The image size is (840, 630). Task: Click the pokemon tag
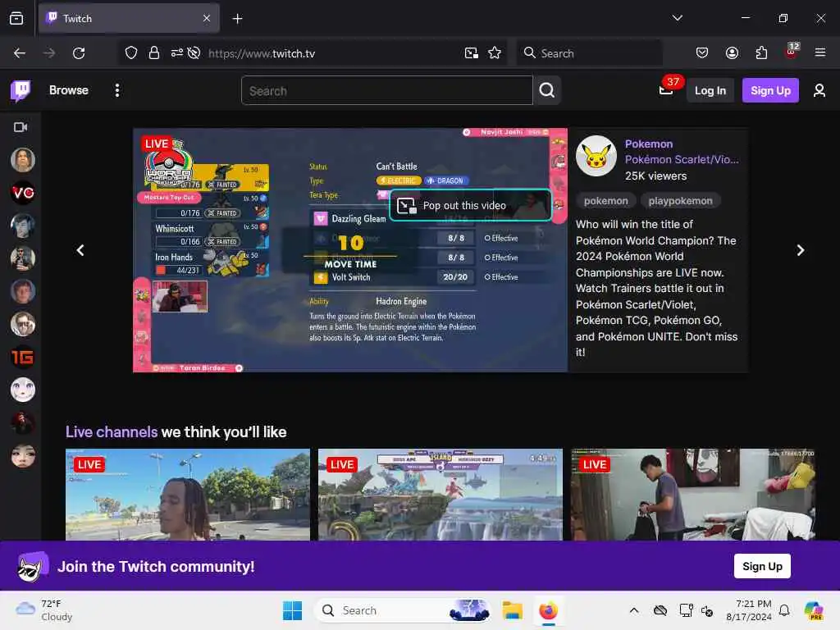click(606, 201)
